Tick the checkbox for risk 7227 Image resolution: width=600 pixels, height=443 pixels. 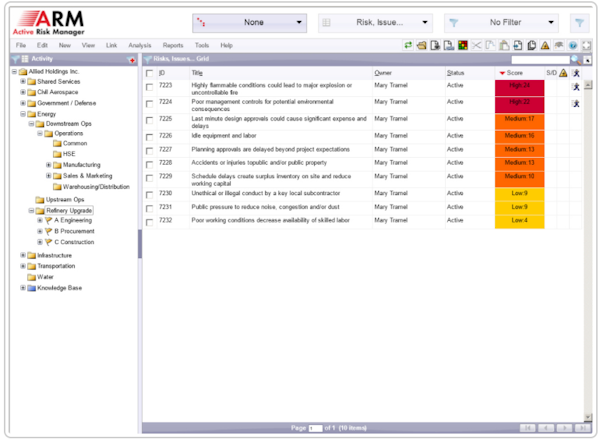tap(149, 150)
